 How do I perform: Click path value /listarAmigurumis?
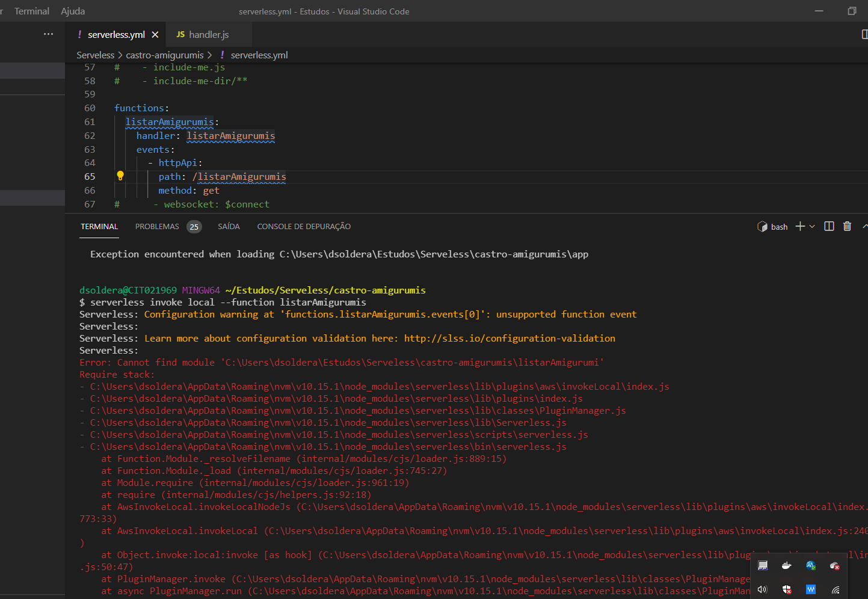click(x=239, y=177)
